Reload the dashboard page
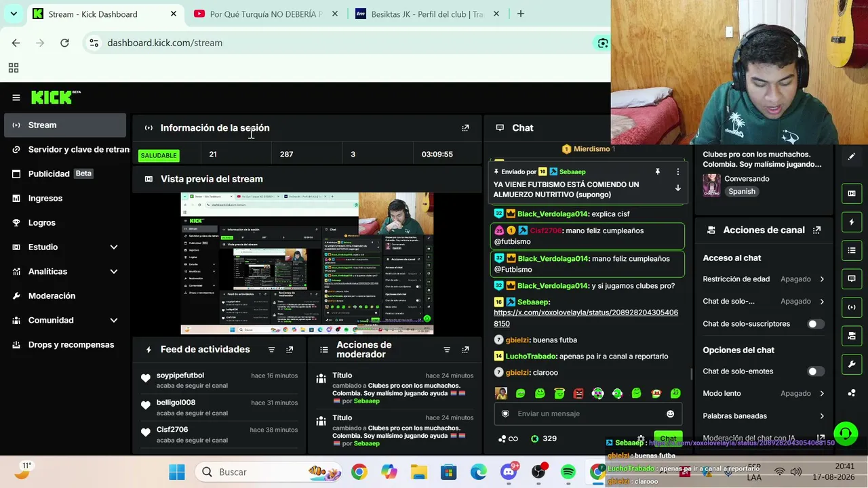 pos(64,43)
